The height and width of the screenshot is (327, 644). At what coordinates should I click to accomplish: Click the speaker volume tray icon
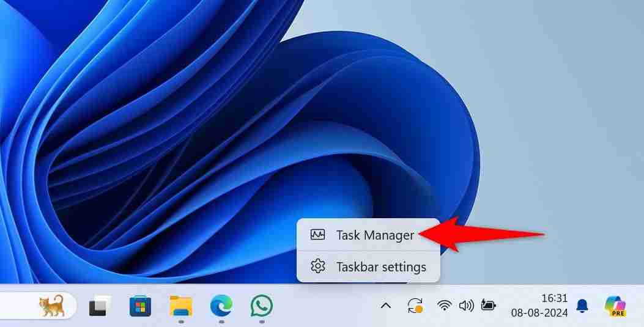coord(466,306)
